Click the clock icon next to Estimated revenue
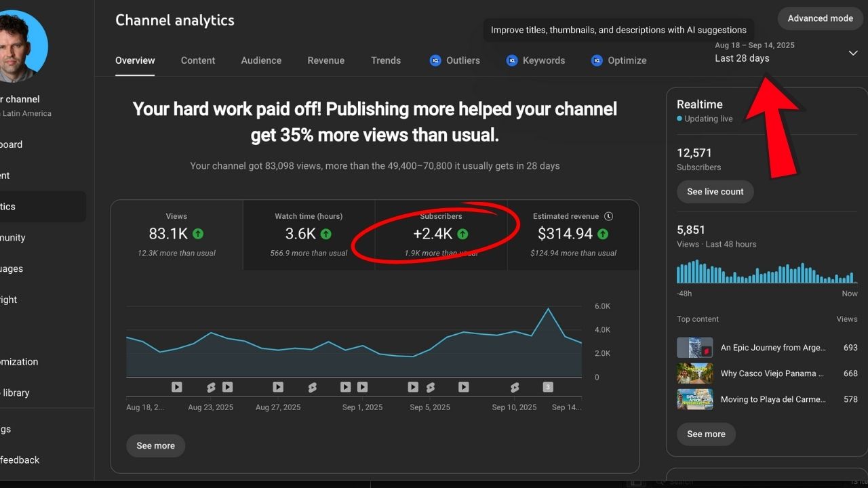868x488 pixels. point(608,216)
